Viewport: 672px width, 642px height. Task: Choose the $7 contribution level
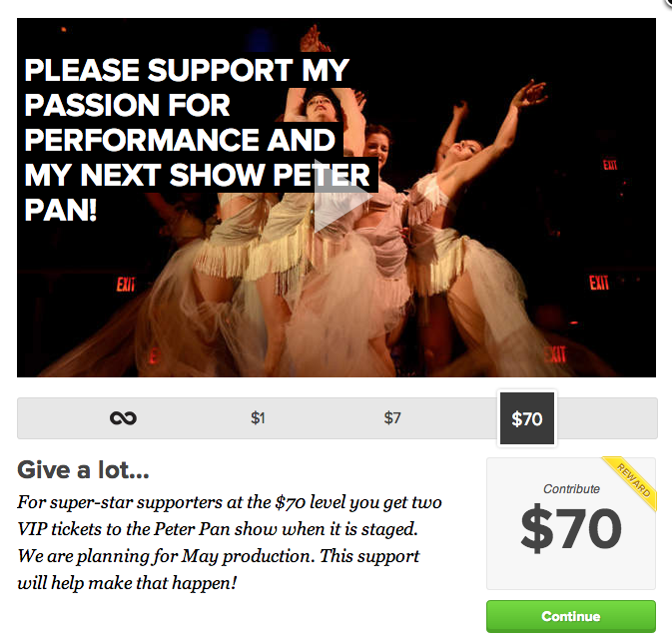click(x=392, y=418)
